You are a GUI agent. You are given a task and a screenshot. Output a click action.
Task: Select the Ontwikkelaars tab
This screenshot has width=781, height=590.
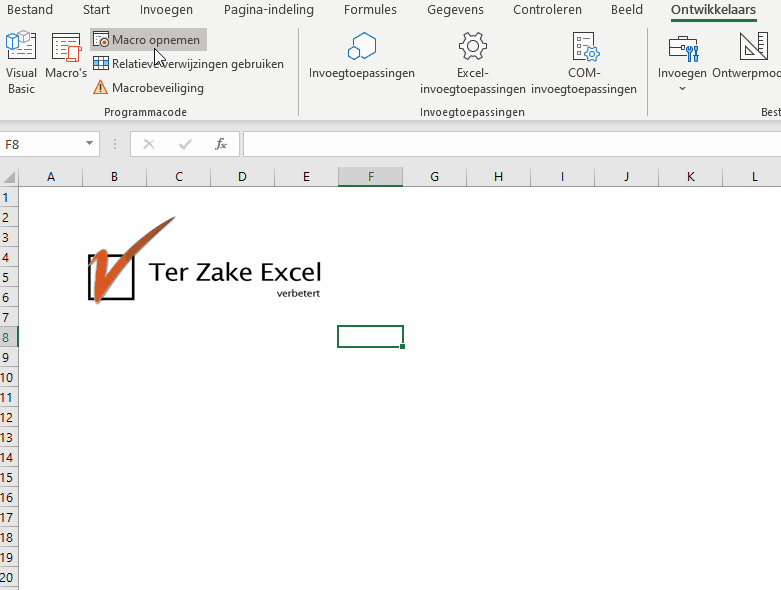click(713, 9)
